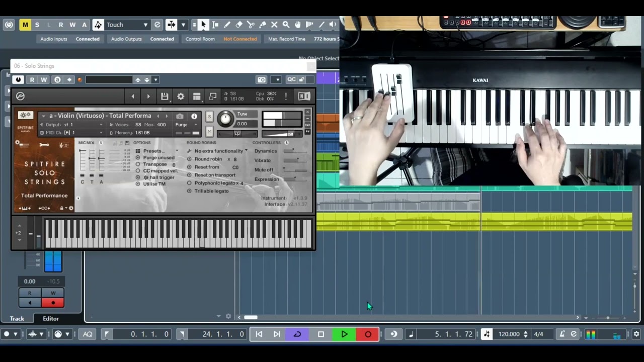Toggle plugin Write automation W button
Viewport: 644px width, 362px height.
(44, 79)
